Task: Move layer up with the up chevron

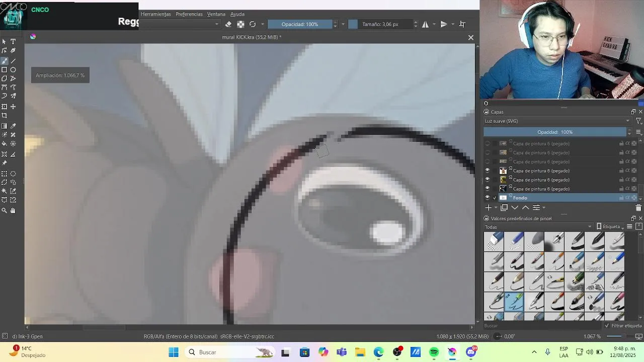Action: click(525, 208)
